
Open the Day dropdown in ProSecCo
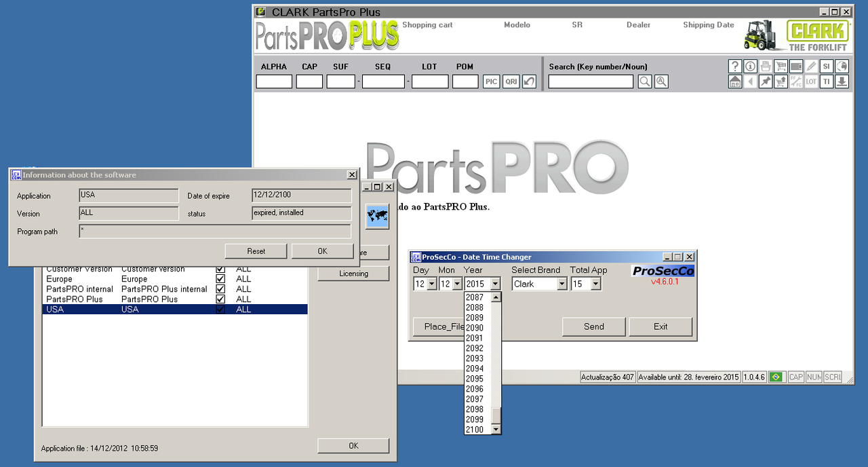click(x=432, y=284)
